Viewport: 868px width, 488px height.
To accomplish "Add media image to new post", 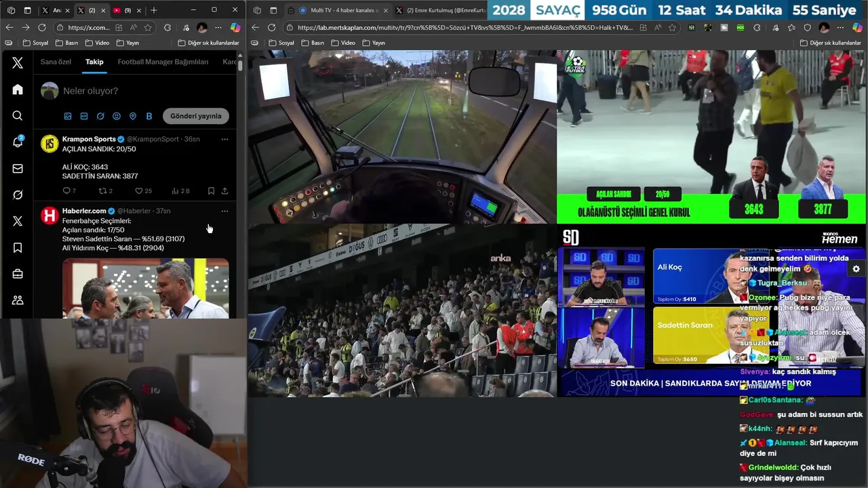I will [68, 116].
